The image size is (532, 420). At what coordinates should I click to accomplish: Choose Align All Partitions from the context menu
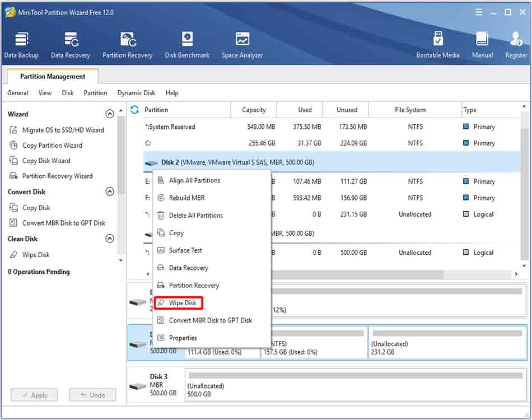tap(212, 180)
